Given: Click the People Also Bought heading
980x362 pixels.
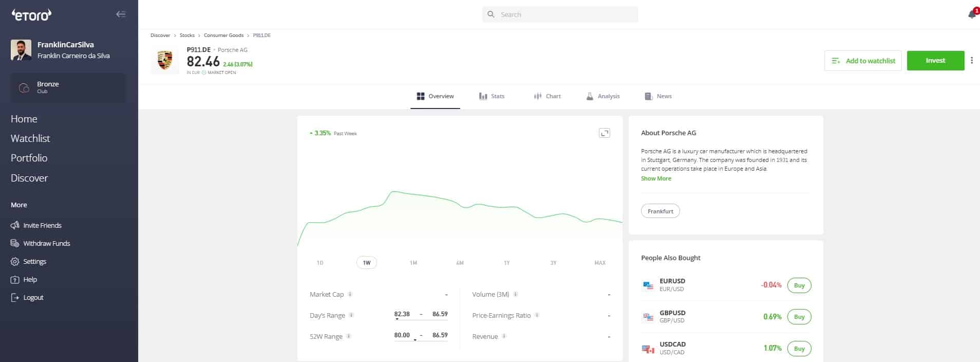Looking at the screenshot, I should (671, 258).
